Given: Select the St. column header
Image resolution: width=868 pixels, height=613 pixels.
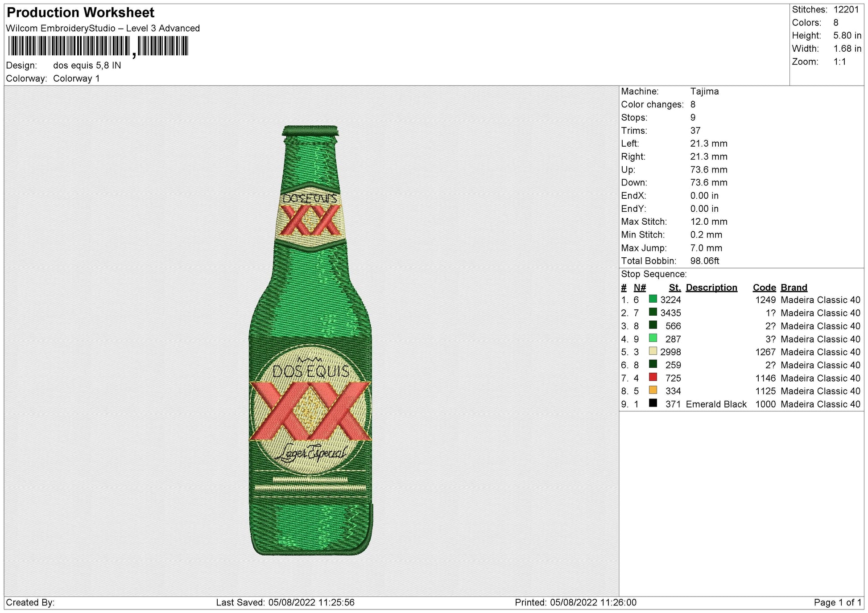Looking at the screenshot, I should pos(675,288).
